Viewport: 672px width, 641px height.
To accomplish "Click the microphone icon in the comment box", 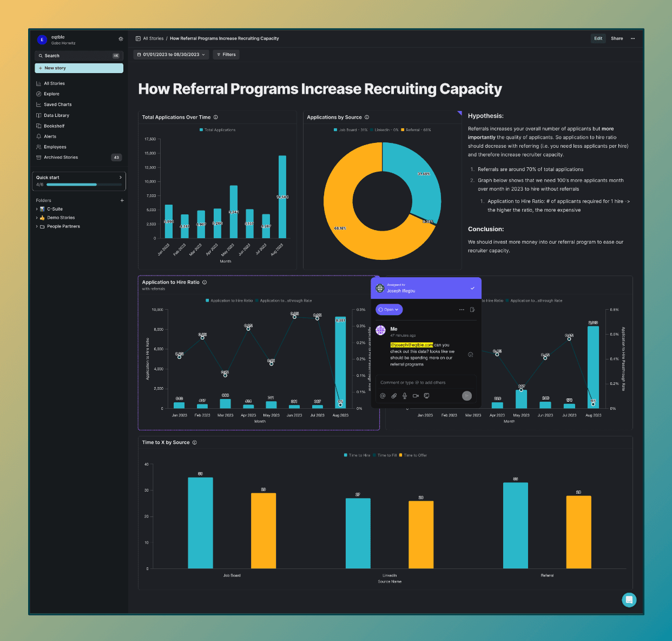I will click(405, 396).
